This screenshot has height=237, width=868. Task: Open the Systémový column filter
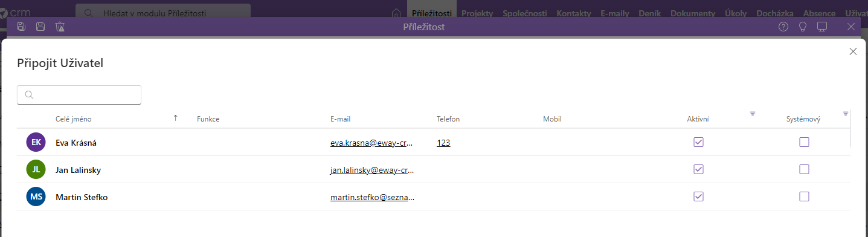click(846, 114)
